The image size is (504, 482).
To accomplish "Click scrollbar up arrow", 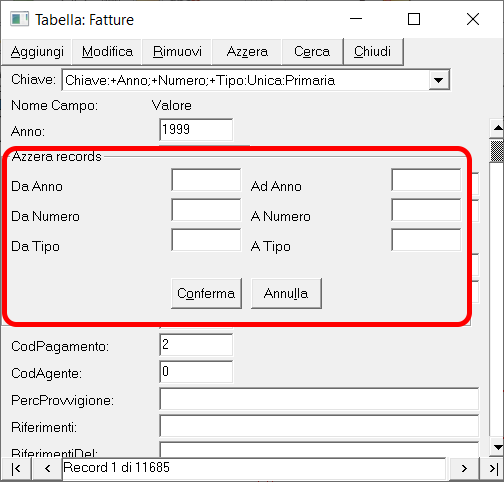I will coord(498,128).
